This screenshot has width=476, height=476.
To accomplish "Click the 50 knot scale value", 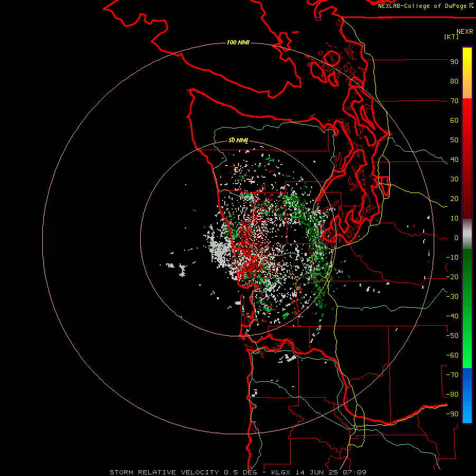I will pos(454,140).
